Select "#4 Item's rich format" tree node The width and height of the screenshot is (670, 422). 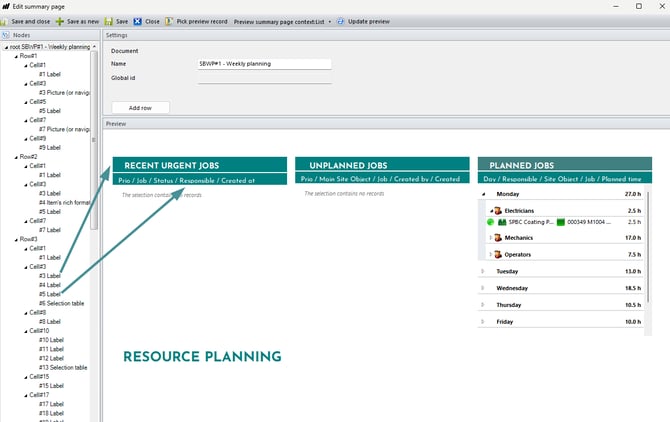[x=66, y=202]
